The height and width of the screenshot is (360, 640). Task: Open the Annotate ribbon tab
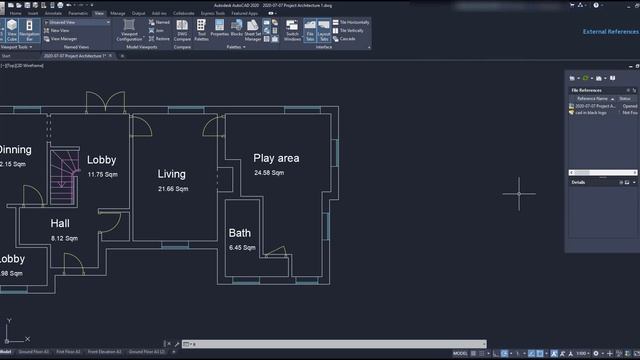click(x=53, y=13)
